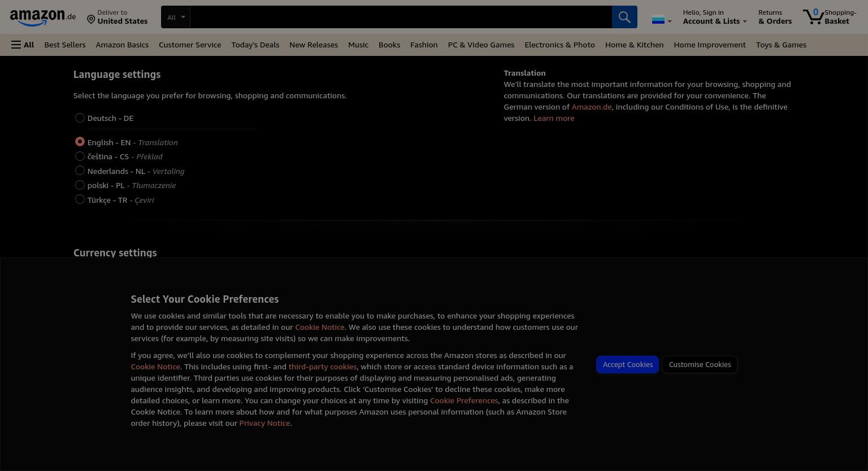Select Deutsch - DE language
Screen dimensions: 868x471
(x=80, y=117)
